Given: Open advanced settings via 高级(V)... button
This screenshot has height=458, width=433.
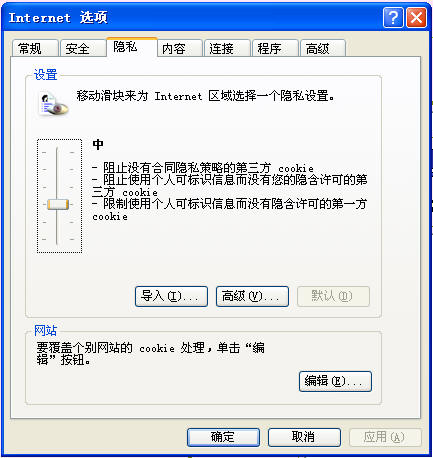Looking at the screenshot, I should [x=252, y=296].
